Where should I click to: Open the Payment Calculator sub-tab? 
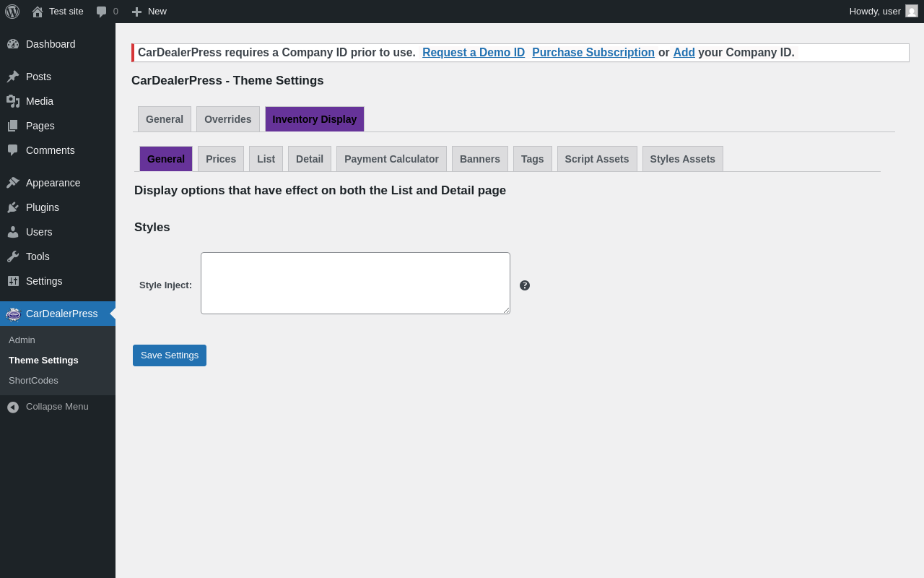click(x=391, y=159)
